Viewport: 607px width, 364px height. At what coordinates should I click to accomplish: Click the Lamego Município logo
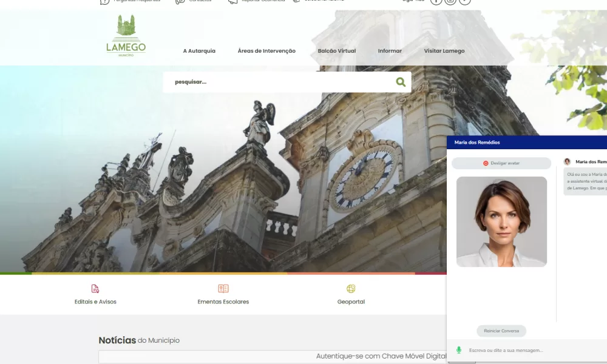126,36
